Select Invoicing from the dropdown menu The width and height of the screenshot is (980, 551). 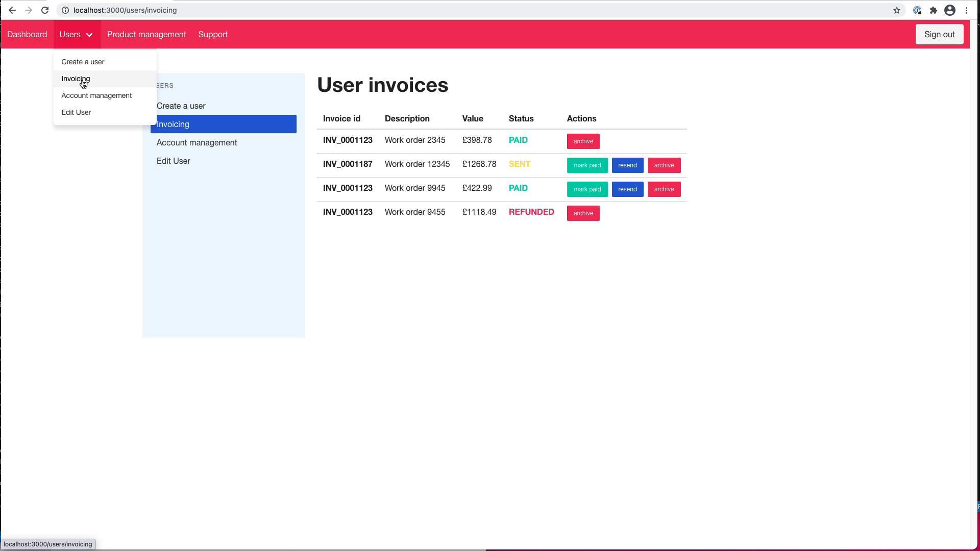point(76,79)
